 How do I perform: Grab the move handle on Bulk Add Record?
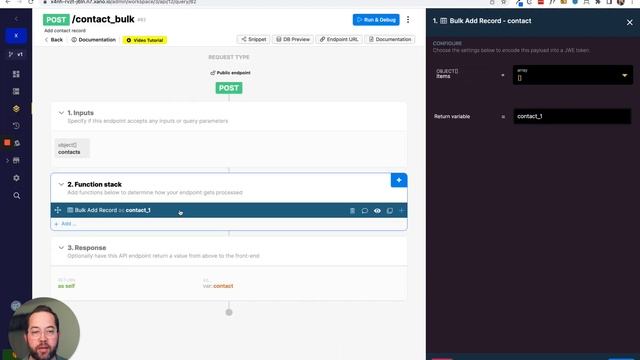pyautogui.click(x=58, y=210)
